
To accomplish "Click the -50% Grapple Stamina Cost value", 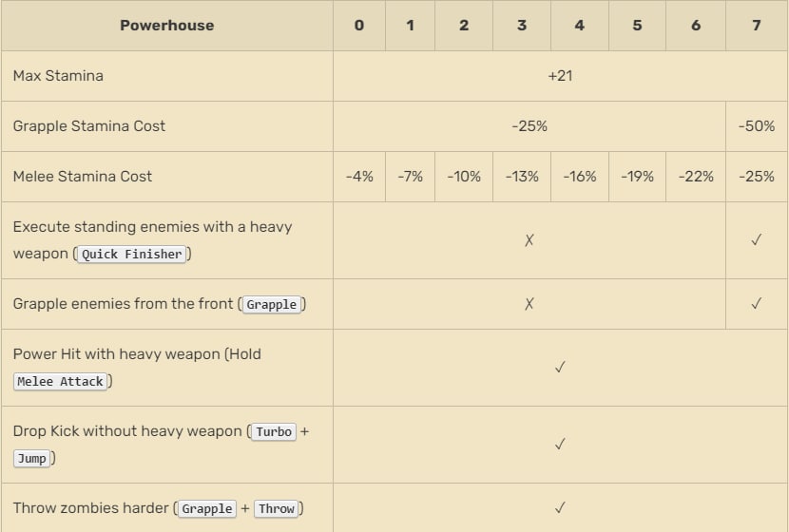I will pos(756,126).
